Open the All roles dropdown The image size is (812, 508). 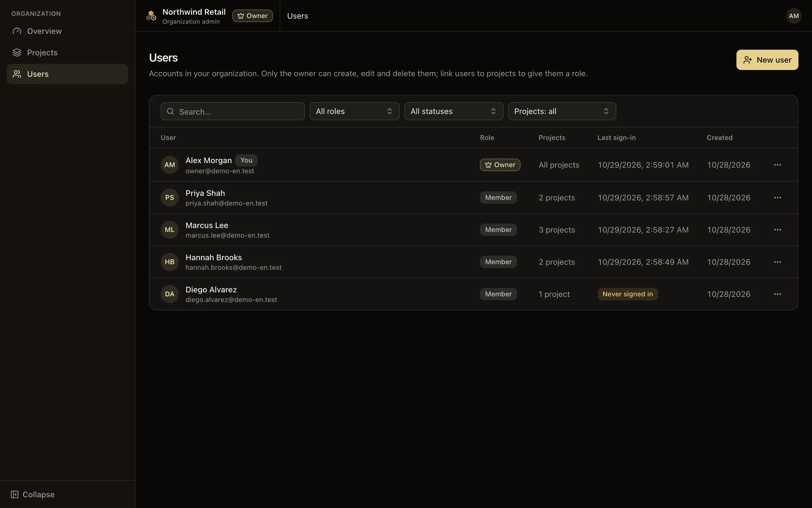(x=354, y=111)
